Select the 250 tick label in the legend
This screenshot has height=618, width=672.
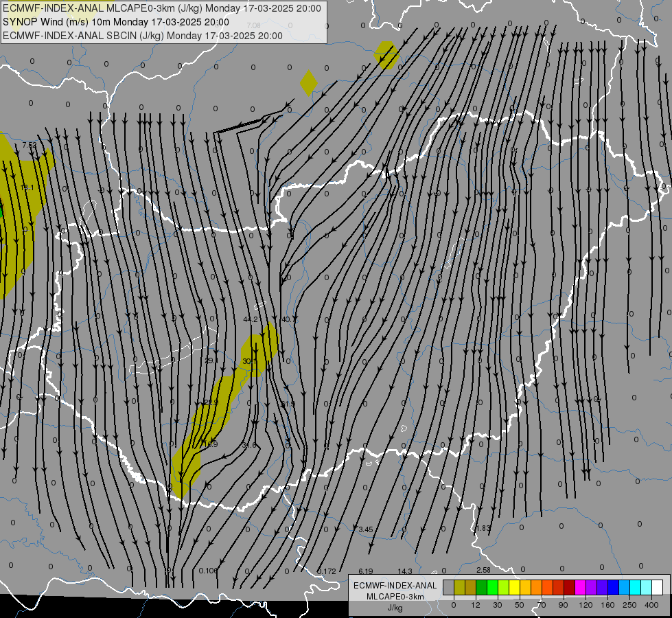[629, 605]
